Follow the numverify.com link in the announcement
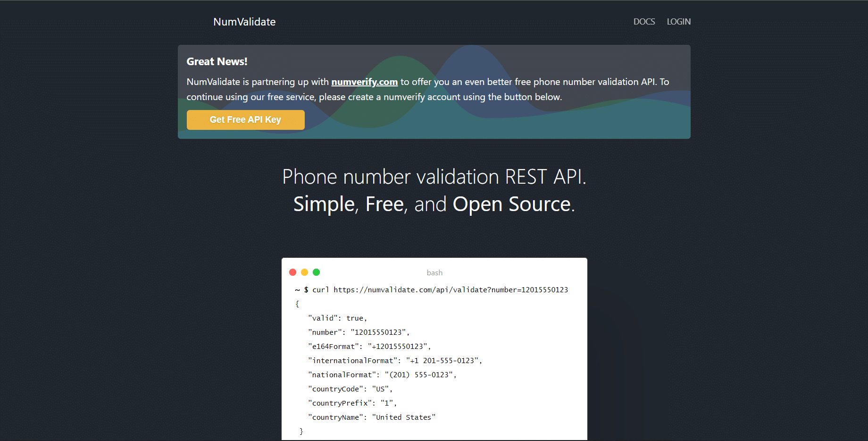 click(x=365, y=82)
